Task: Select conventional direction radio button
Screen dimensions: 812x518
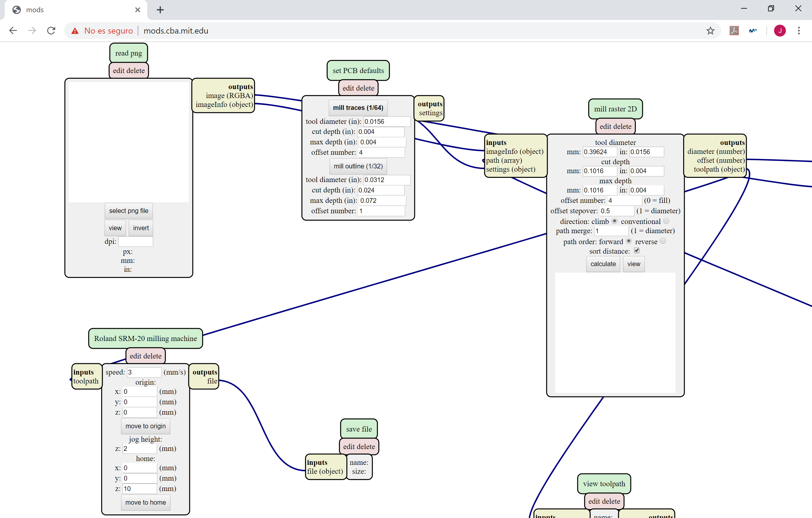Action: coord(666,221)
